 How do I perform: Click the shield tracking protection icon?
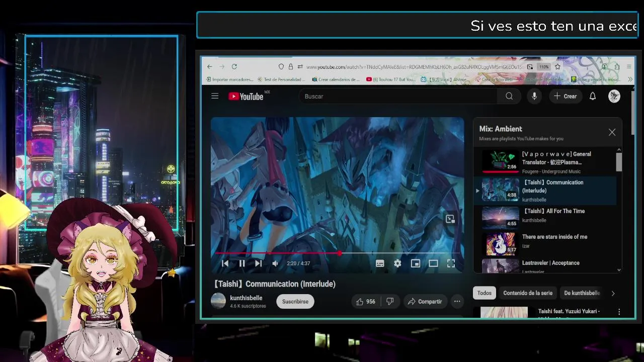coord(281,66)
